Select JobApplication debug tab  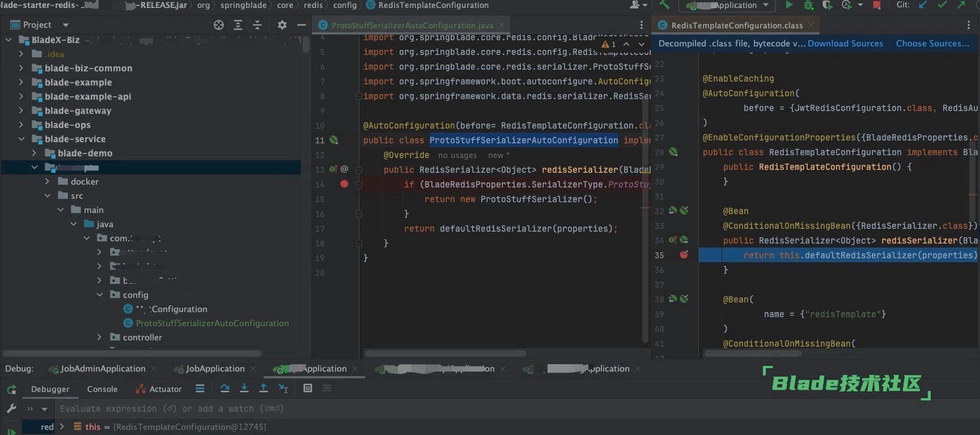[215, 369]
